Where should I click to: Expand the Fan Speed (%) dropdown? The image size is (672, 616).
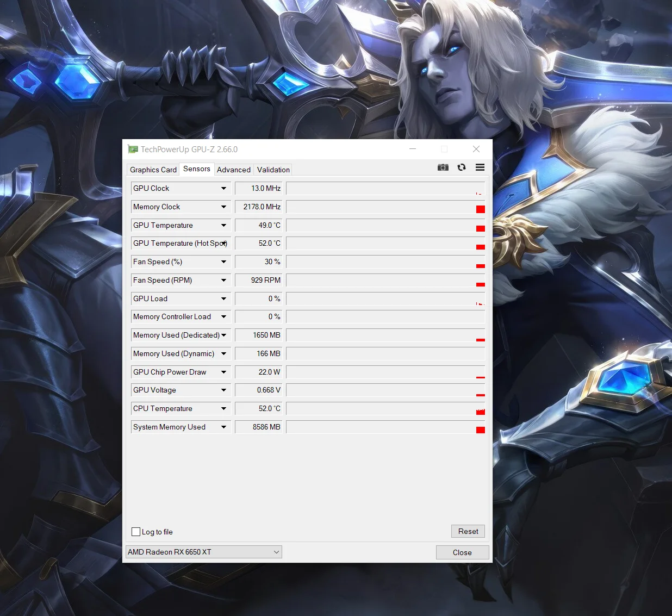[x=223, y=262]
